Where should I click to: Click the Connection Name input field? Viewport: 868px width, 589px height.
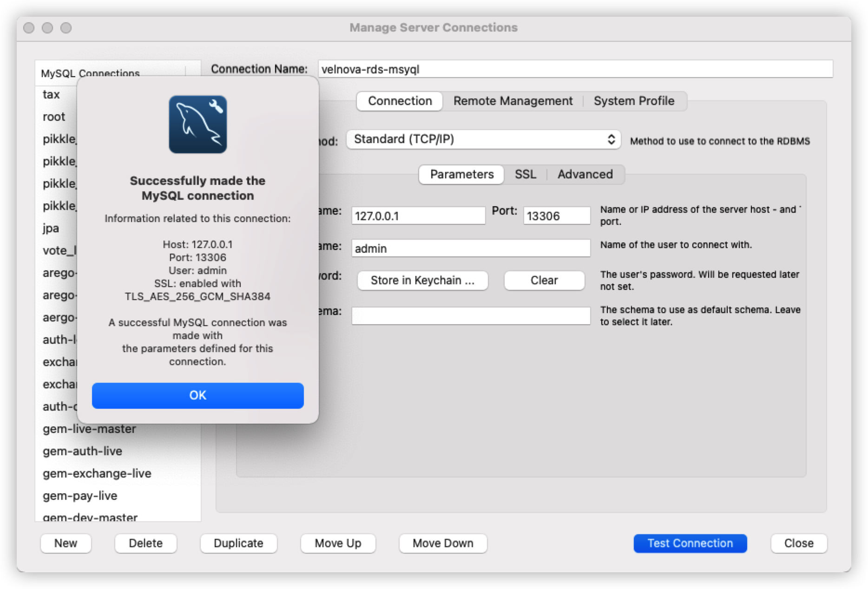pyautogui.click(x=575, y=69)
